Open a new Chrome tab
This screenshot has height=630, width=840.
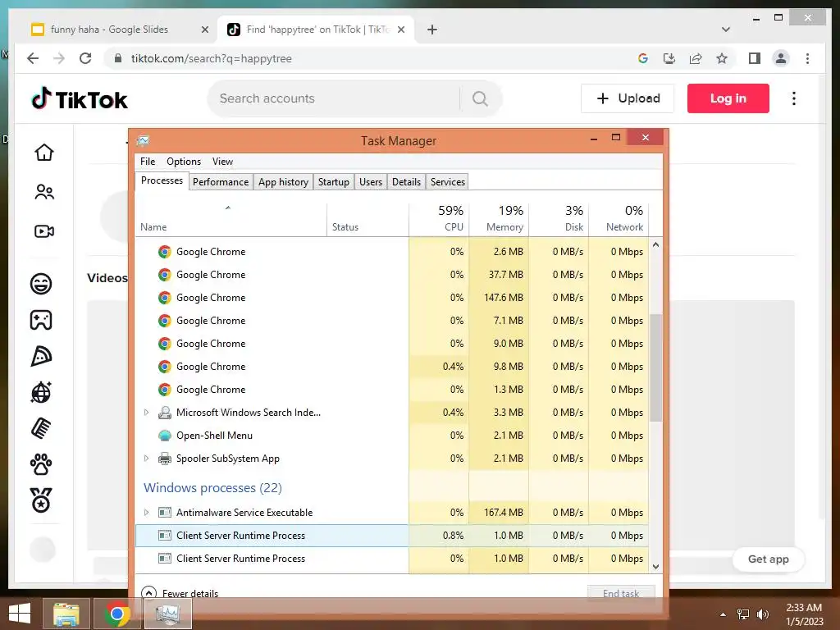(432, 30)
